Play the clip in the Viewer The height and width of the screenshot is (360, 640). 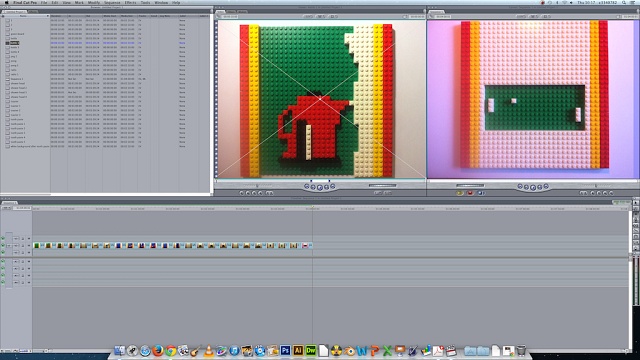[320, 187]
